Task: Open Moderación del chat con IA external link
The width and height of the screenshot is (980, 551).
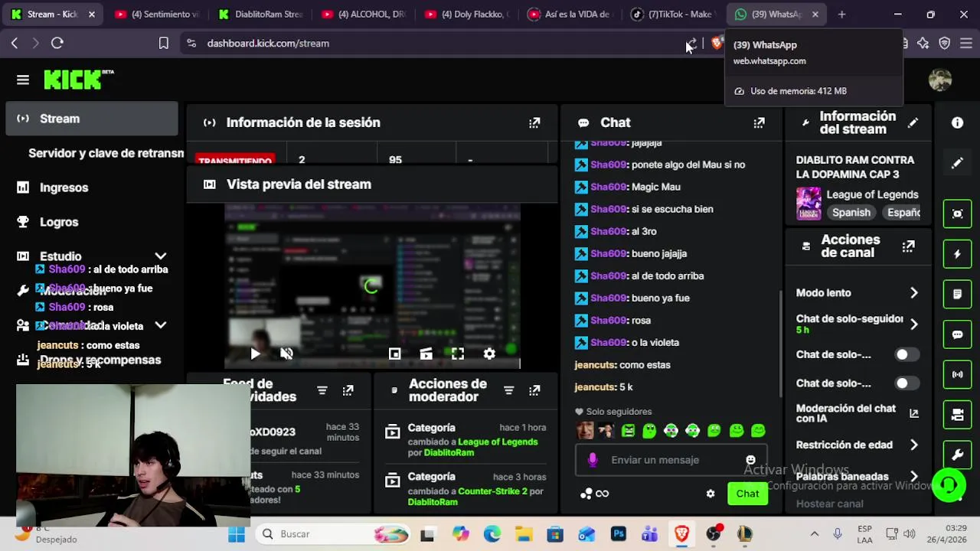Action: (913, 413)
